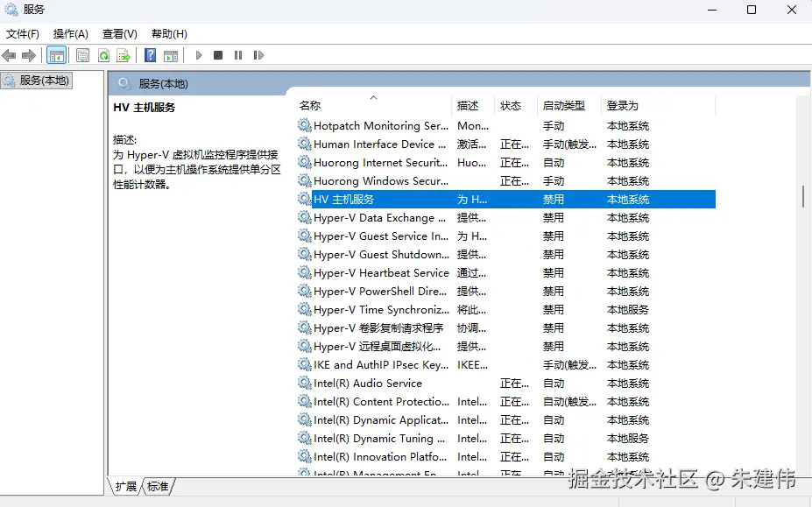Sort by the 登录为 column header
The image size is (812, 507).
coord(623,106)
